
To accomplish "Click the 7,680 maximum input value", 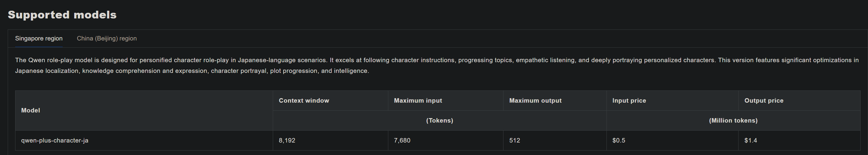I will coord(402,140).
